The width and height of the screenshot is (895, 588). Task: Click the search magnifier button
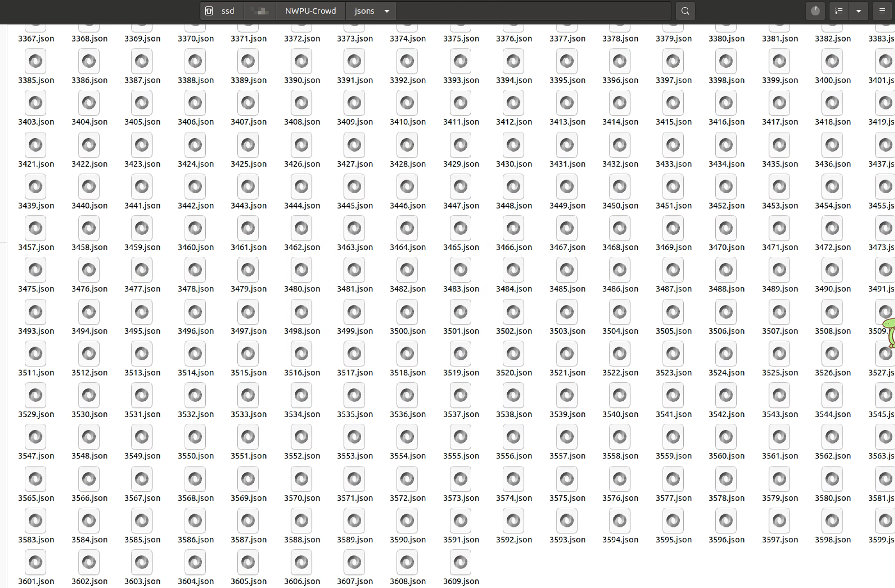685,11
